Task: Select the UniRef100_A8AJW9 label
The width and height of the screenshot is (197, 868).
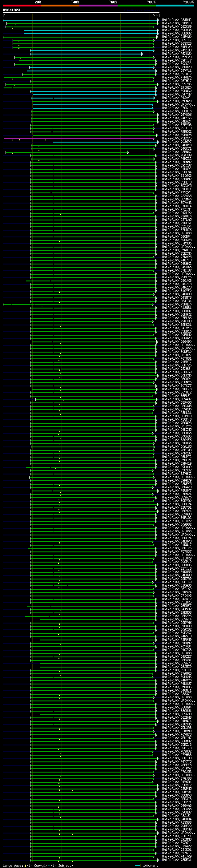Action: [x=177, y=155]
